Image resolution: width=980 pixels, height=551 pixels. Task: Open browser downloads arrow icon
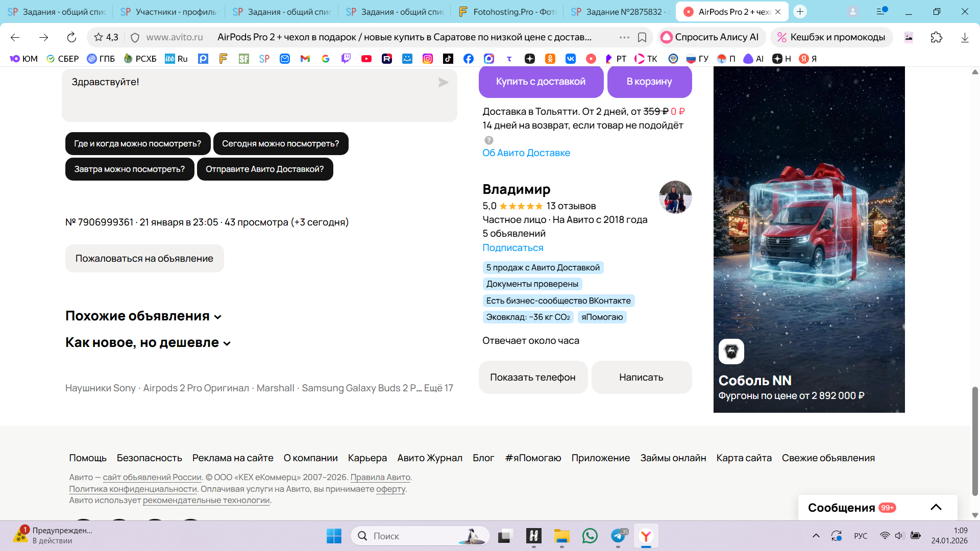[x=965, y=37]
